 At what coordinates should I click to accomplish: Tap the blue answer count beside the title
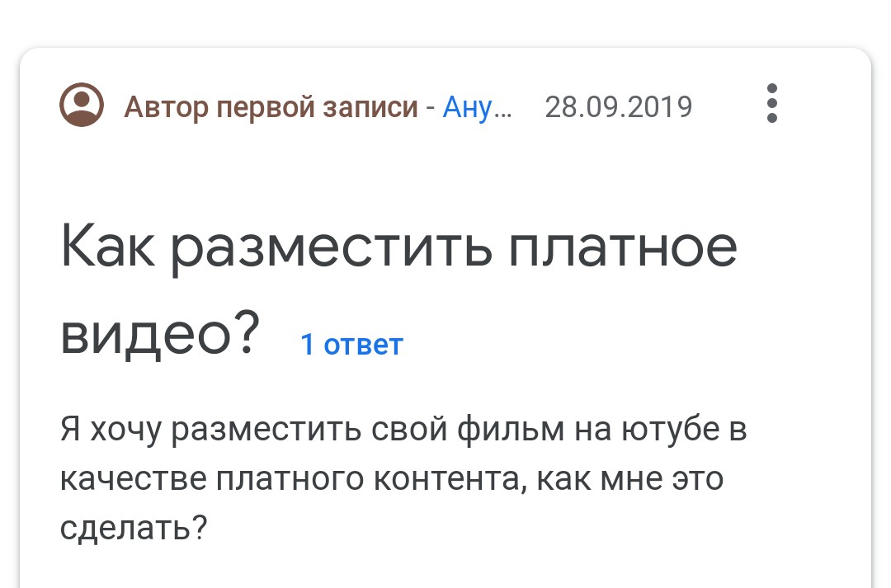(351, 344)
